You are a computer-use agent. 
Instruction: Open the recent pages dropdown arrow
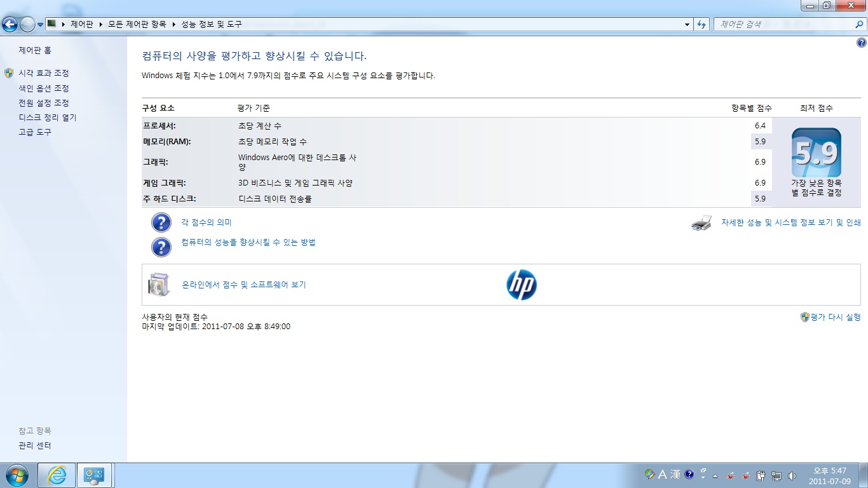(40, 25)
